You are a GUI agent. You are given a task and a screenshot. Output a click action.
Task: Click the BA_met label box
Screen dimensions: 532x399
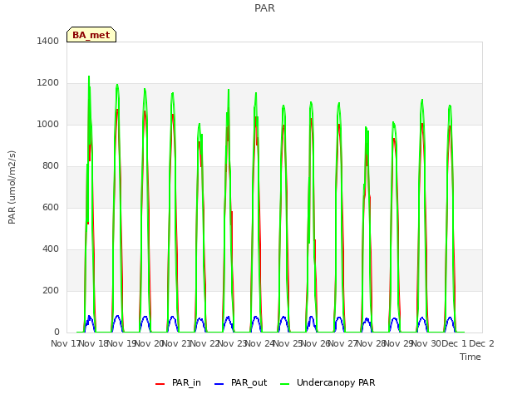coord(91,35)
